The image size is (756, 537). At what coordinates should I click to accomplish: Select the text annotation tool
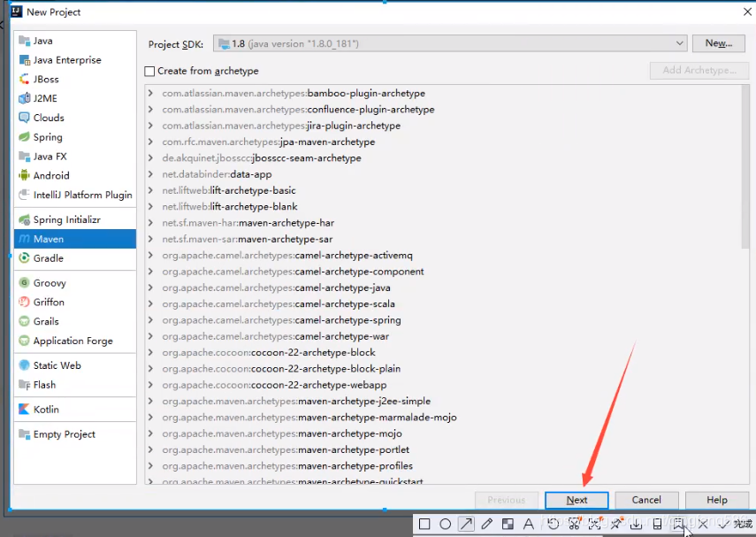[529, 524]
